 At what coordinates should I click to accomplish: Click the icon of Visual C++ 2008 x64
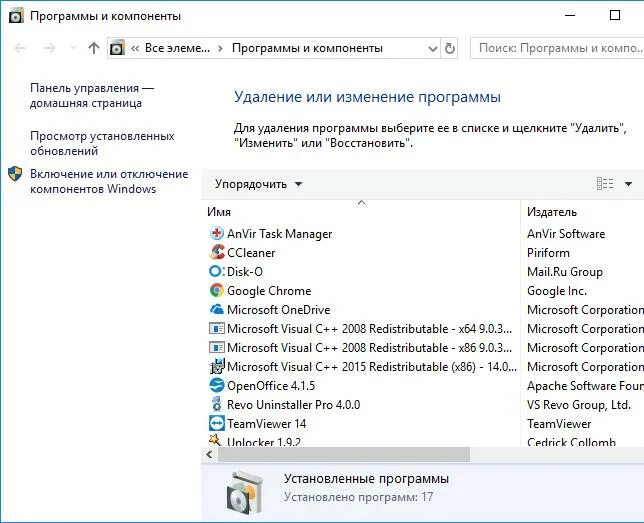(x=216, y=328)
